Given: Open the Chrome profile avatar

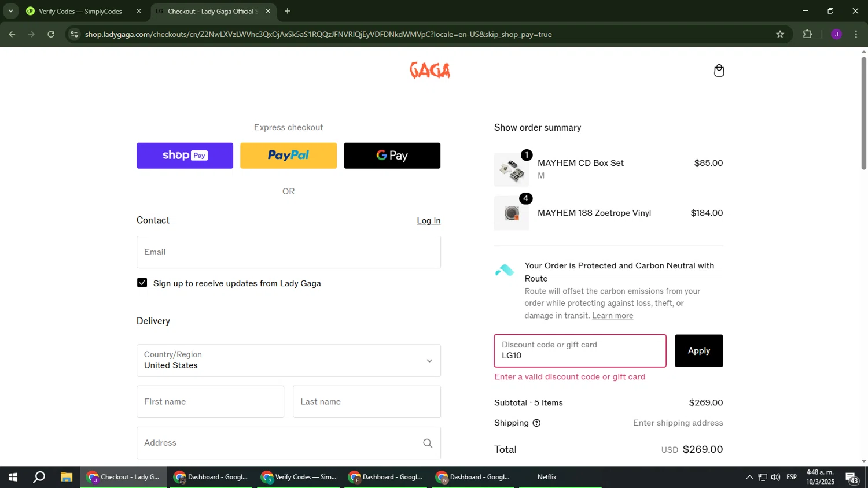Looking at the screenshot, I should pos(836,35).
